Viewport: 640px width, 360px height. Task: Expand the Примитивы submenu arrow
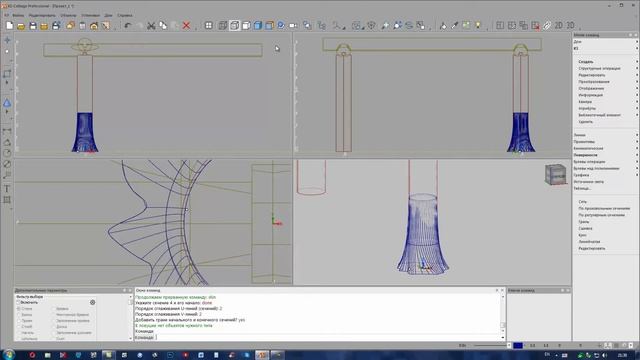pyautogui.click(x=636, y=142)
